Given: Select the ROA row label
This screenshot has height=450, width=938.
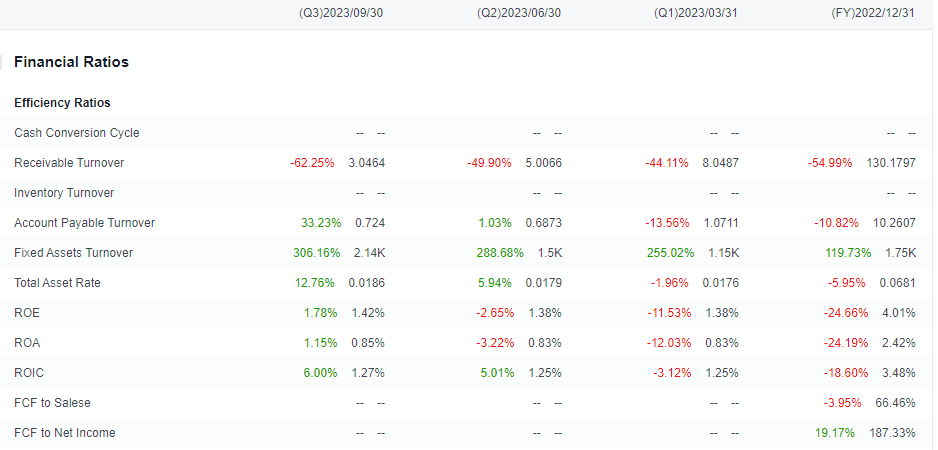Looking at the screenshot, I should (27, 343).
